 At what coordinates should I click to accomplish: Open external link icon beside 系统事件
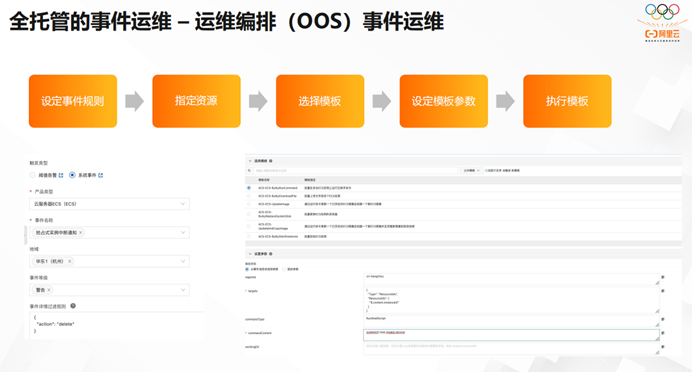coord(101,175)
